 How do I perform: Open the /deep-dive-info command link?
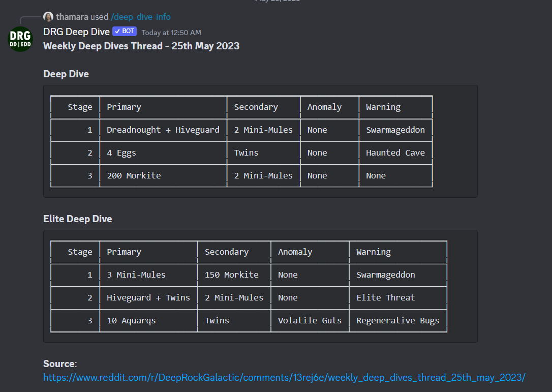140,17
